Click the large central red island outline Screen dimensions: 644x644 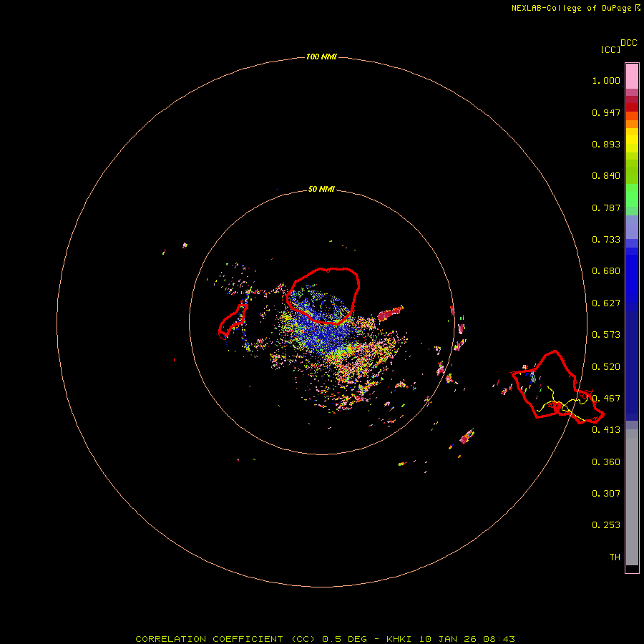click(323, 296)
